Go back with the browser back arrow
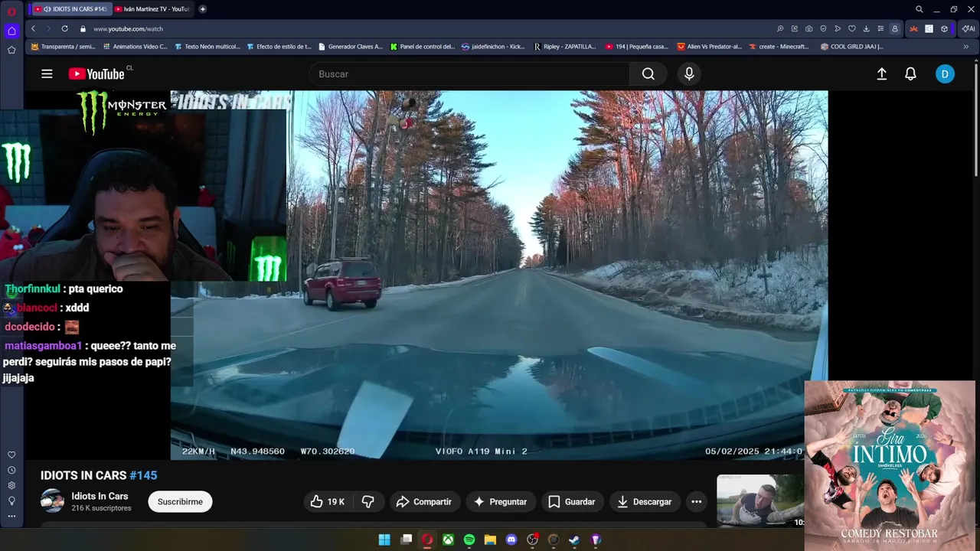Screen dimensions: 980x551 (33, 28)
